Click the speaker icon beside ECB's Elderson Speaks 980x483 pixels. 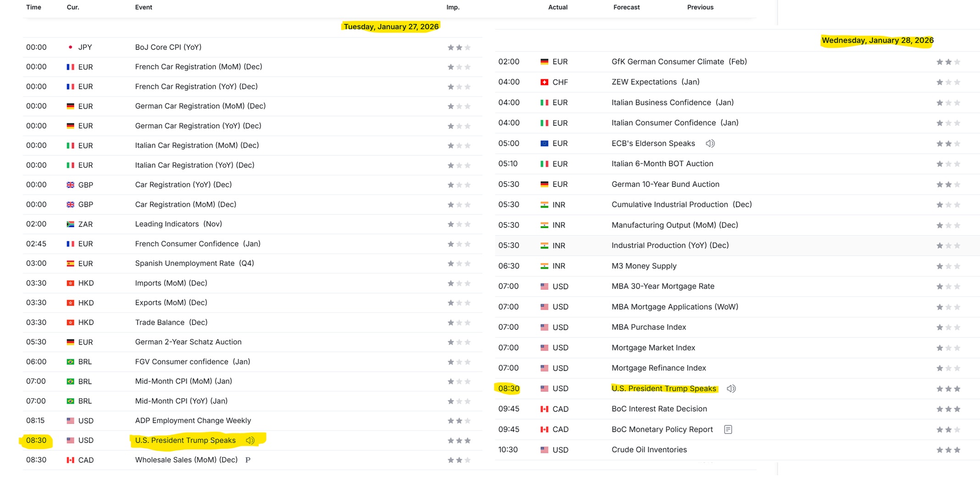(x=710, y=143)
